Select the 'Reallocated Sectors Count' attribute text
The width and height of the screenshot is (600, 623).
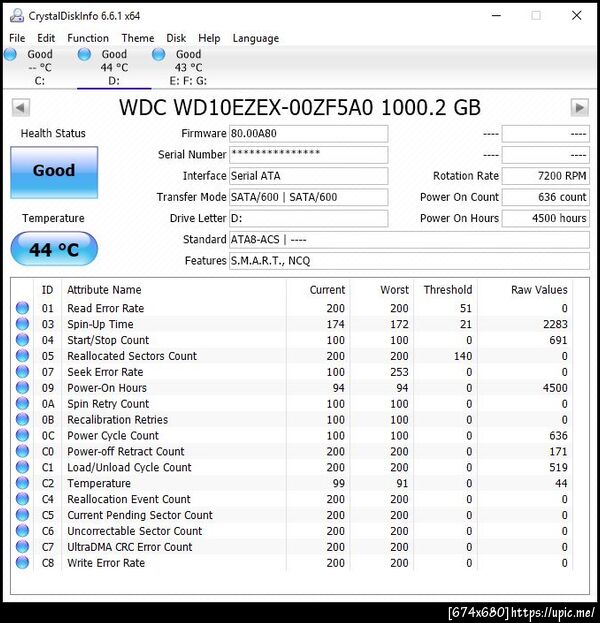click(x=132, y=356)
